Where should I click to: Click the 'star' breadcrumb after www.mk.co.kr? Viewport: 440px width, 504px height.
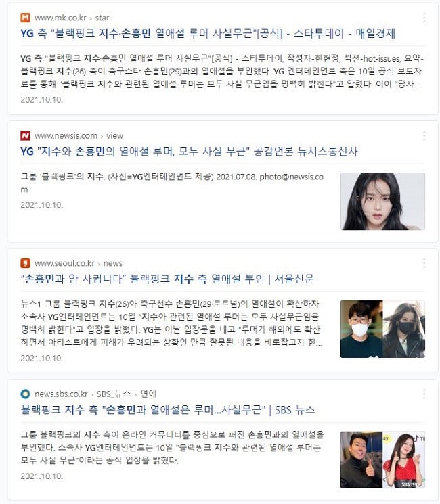(102, 18)
